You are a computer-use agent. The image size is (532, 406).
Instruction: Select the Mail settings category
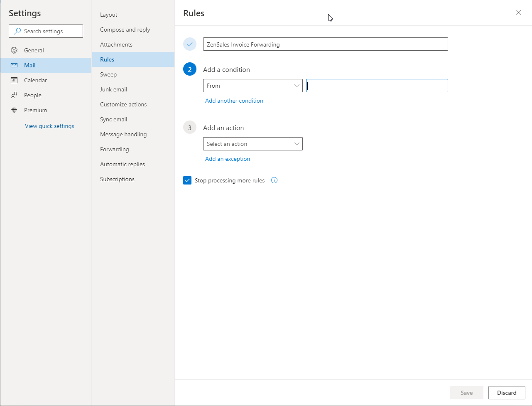(46, 65)
